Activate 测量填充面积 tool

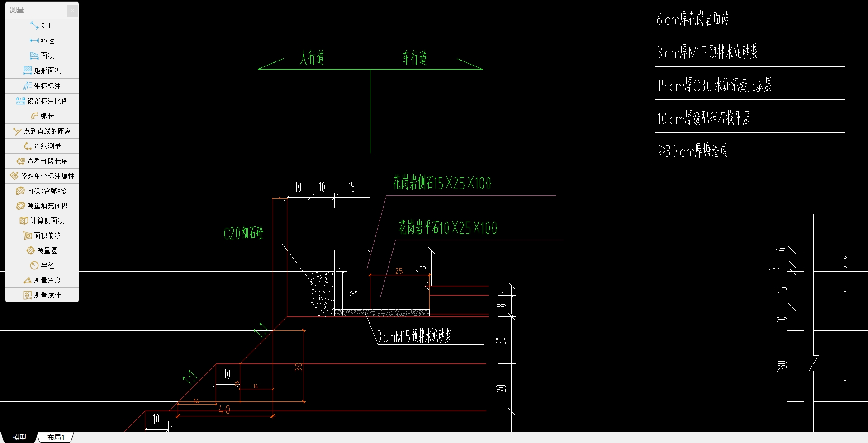click(42, 206)
